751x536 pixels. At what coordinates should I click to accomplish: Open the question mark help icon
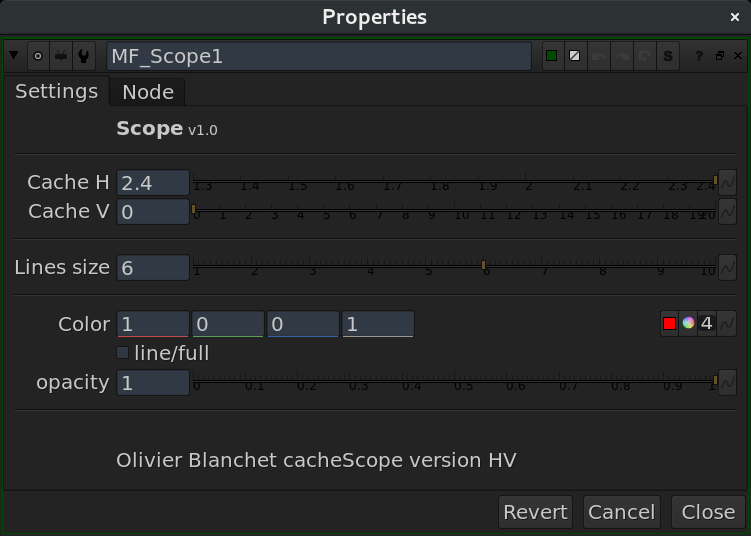pos(700,56)
